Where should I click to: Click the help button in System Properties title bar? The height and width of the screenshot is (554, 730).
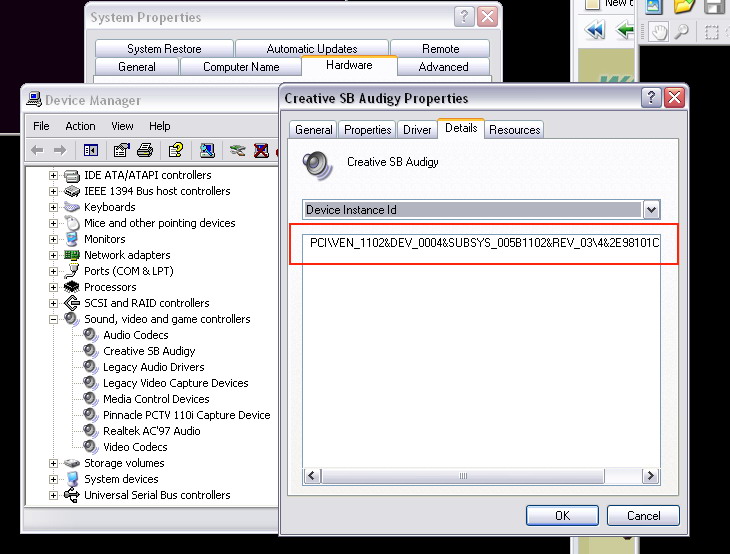[x=464, y=17]
